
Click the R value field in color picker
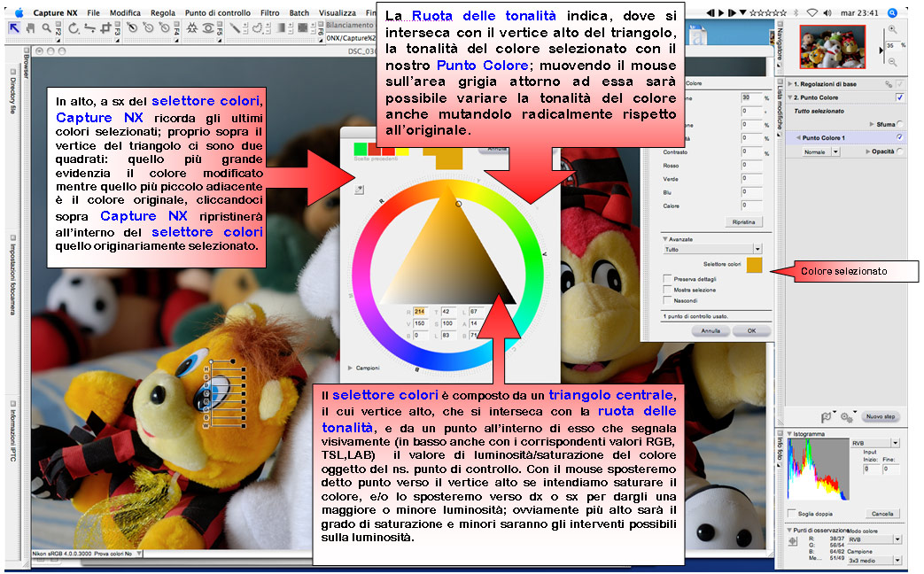[420, 311]
